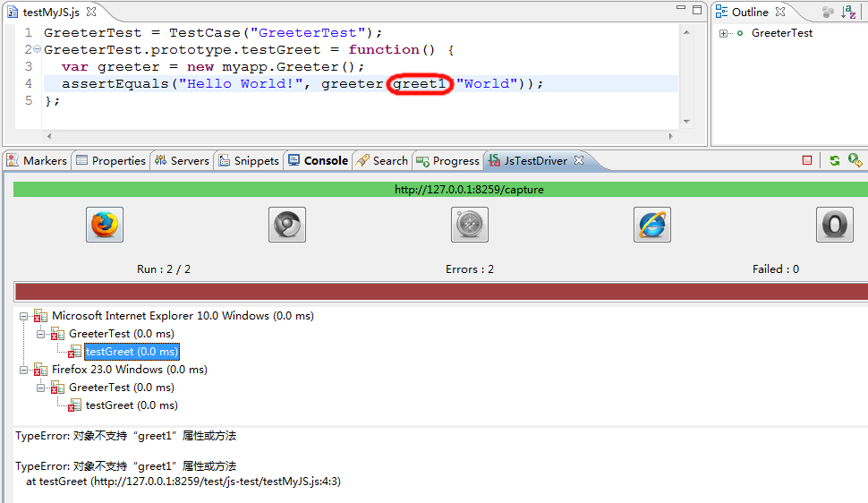Maximize the editor area

click(697, 10)
